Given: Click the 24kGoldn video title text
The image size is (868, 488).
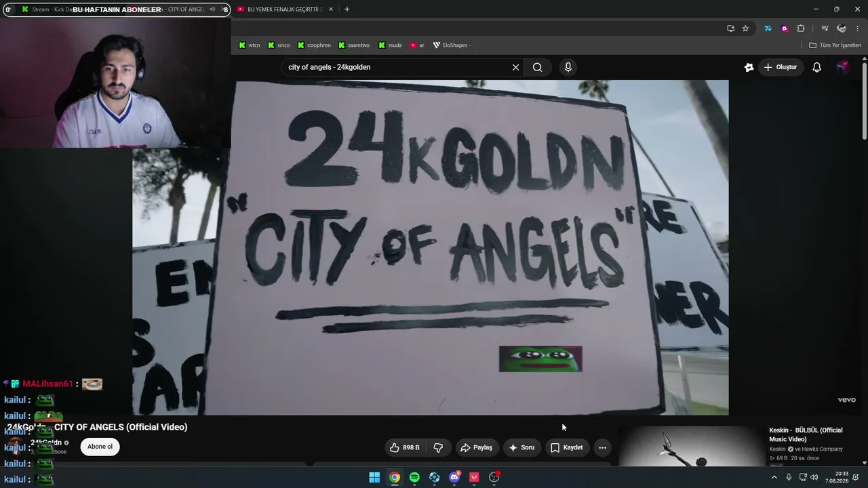Looking at the screenshot, I should click(97, 427).
